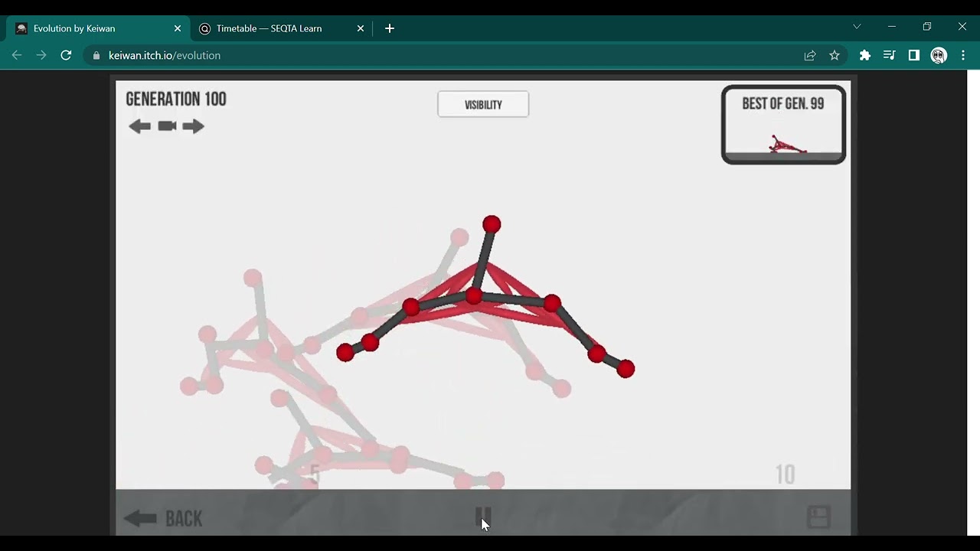The image size is (980, 551).
Task: Go to next creature with right arrow
Action: click(x=194, y=126)
